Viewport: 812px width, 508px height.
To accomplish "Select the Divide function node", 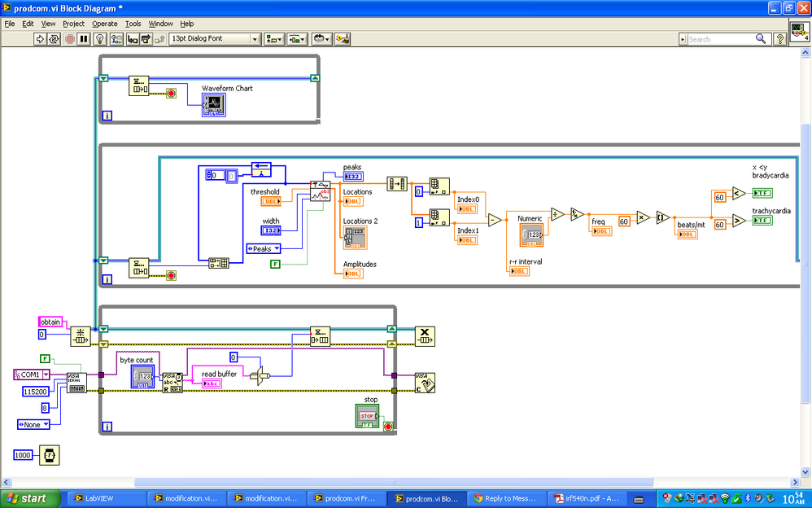I will click(557, 214).
